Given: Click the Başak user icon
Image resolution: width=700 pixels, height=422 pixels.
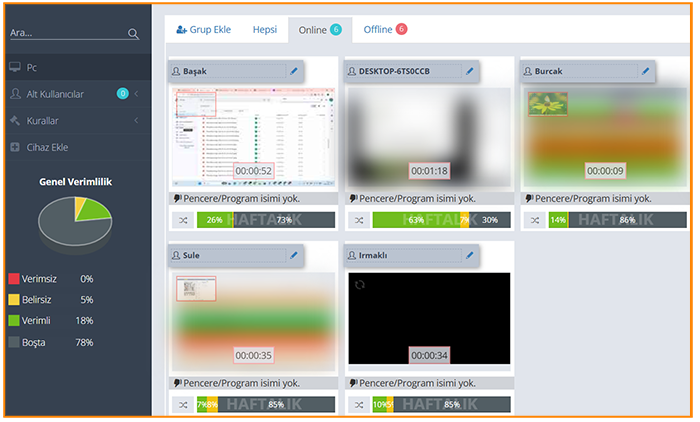Looking at the screenshot, I should pos(176,71).
